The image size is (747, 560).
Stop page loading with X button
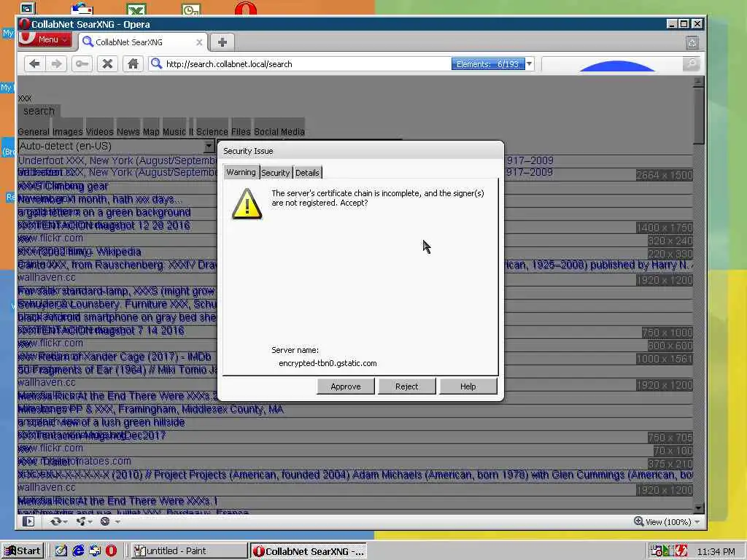pos(108,64)
